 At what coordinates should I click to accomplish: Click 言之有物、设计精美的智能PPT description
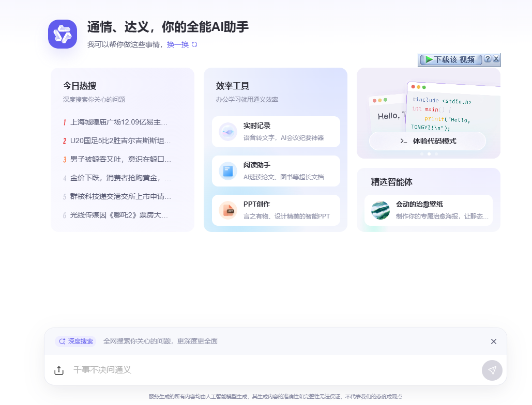coord(287,216)
